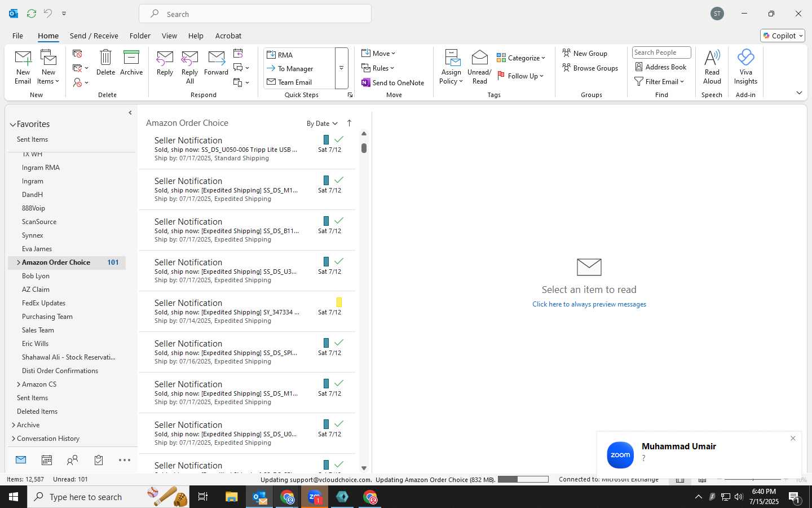
Task: Run the To Manager quick step
Action: [x=299, y=68]
